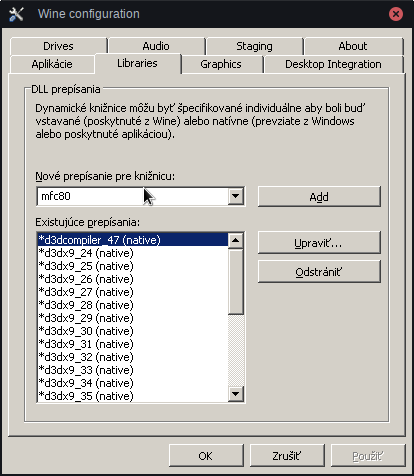Viewport: 414px width, 476px height.
Task: Expand the new override library dropdown
Action: tap(236, 196)
